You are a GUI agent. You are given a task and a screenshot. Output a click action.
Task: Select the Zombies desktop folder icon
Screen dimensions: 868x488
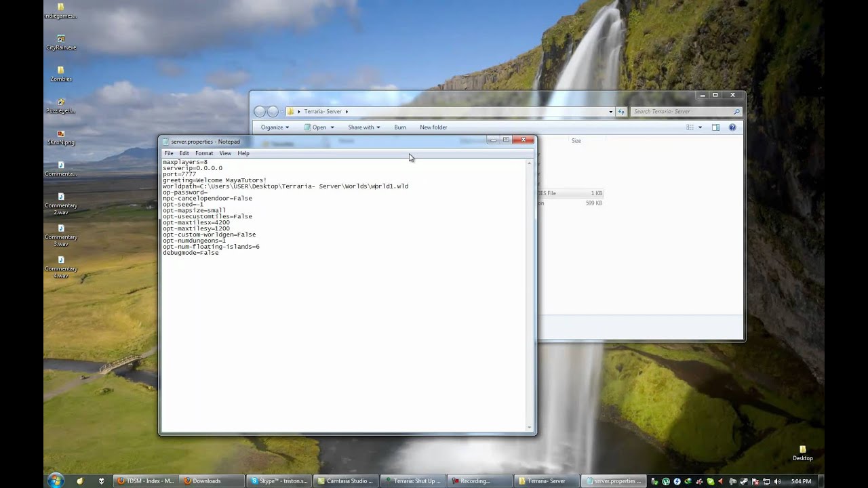pos(61,74)
